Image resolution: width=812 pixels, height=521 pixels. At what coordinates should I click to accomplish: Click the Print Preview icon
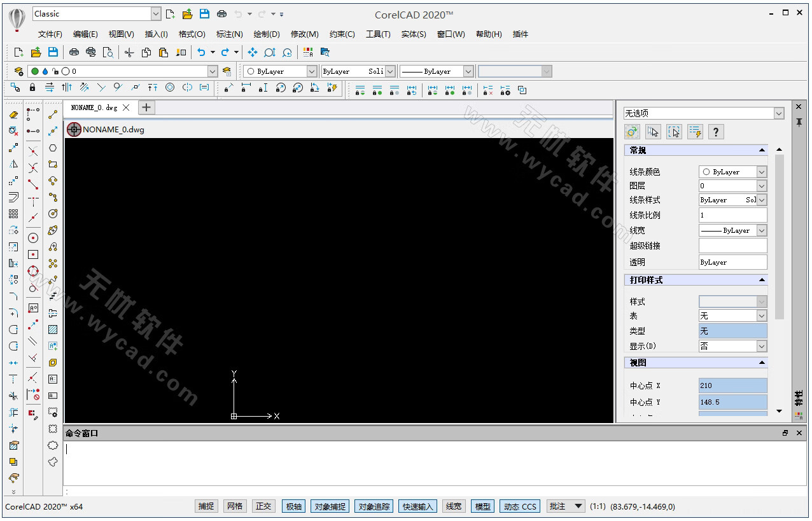tap(108, 52)
